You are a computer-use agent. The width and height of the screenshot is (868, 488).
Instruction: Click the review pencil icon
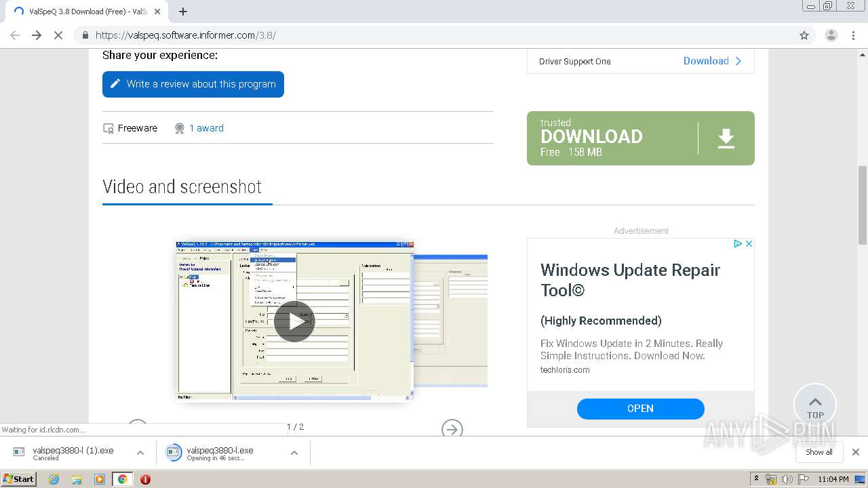pyautogui.click(x=115, y=84)
